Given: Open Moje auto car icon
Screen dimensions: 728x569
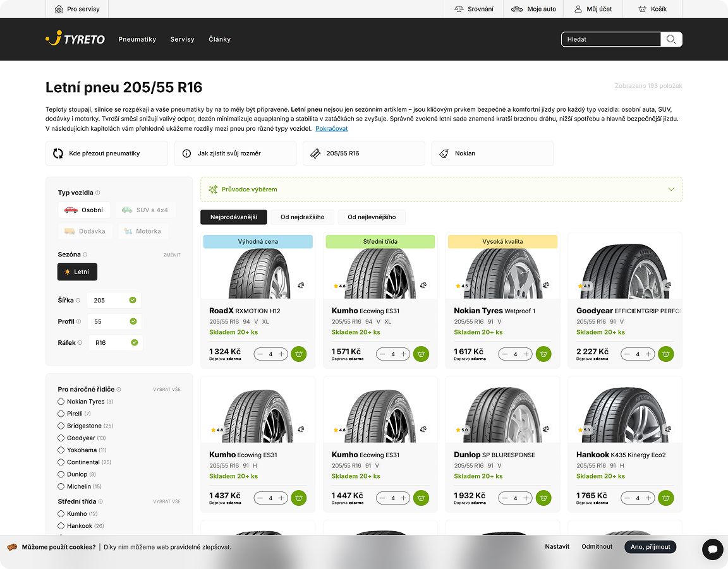Looking at the screenshot, I should point(517,9).
